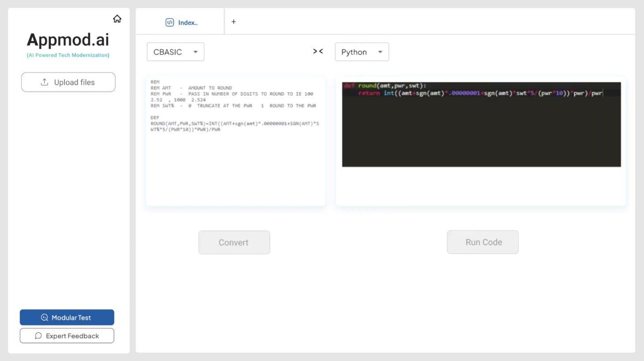Open the CBASIC source language dropdown
The height and width of the screenshot is (361, 644).
[176, 52]
